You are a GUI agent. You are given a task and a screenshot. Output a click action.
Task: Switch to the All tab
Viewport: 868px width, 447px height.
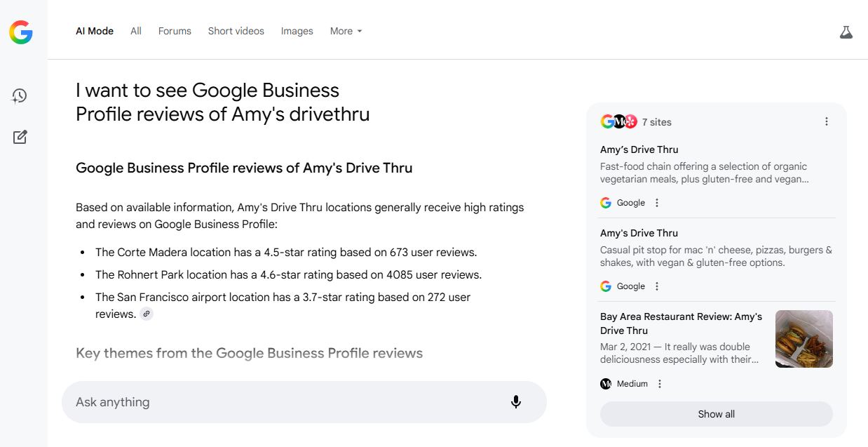click(136, 31)
